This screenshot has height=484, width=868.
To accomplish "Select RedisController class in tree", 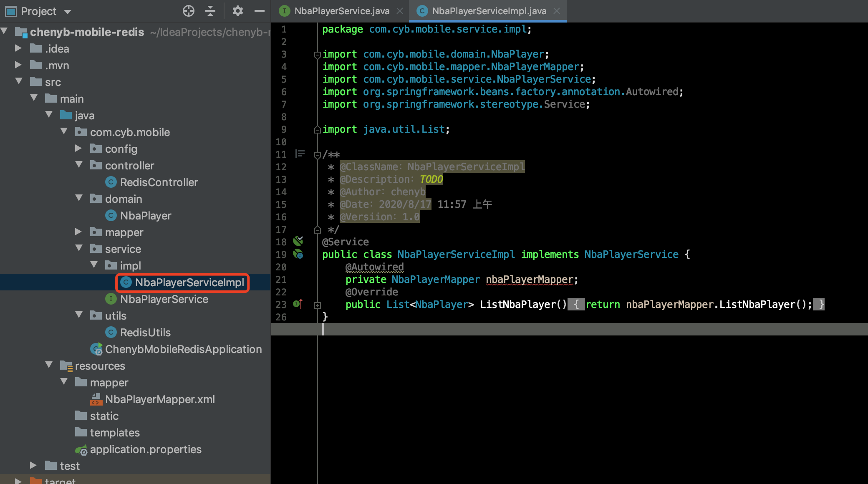I will click(159, 182).
